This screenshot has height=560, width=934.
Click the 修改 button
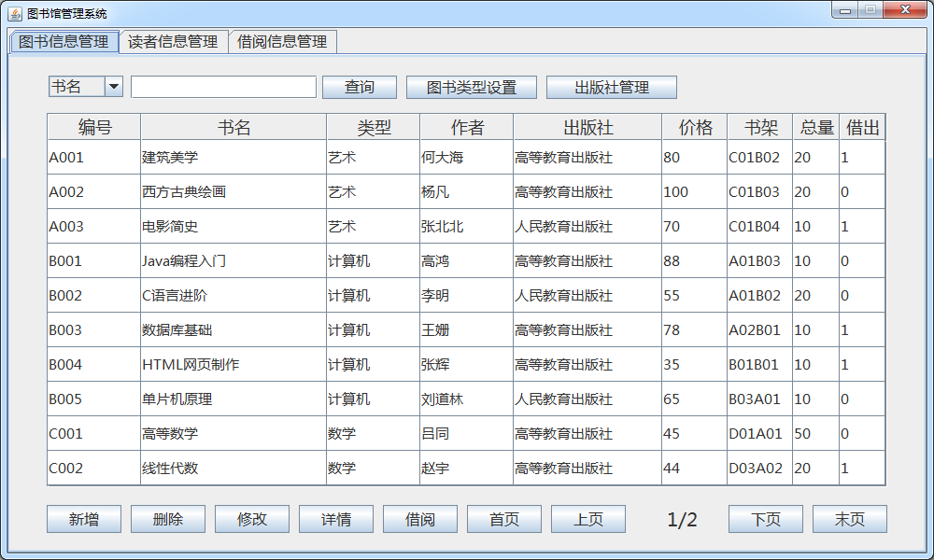coord(252,519)
